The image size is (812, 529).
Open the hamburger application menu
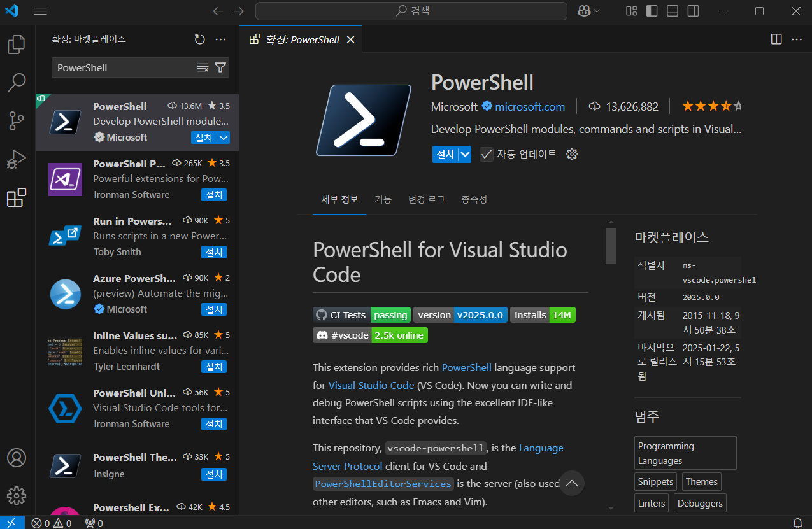(40, 11)
